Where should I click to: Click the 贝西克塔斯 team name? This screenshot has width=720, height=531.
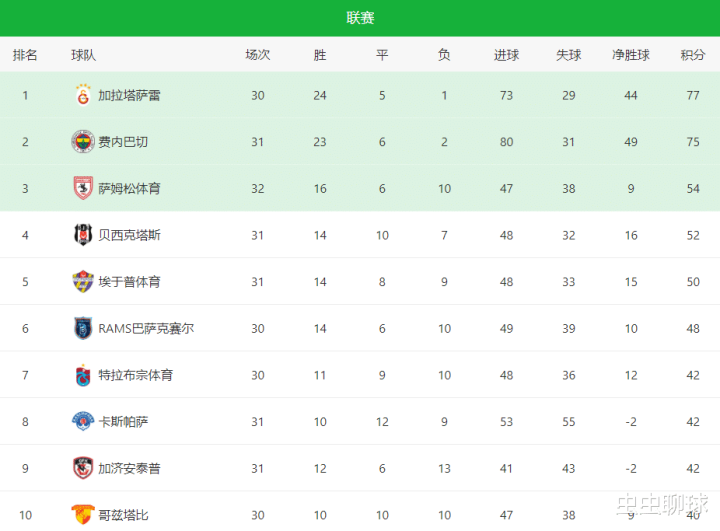tap(129, 235)
